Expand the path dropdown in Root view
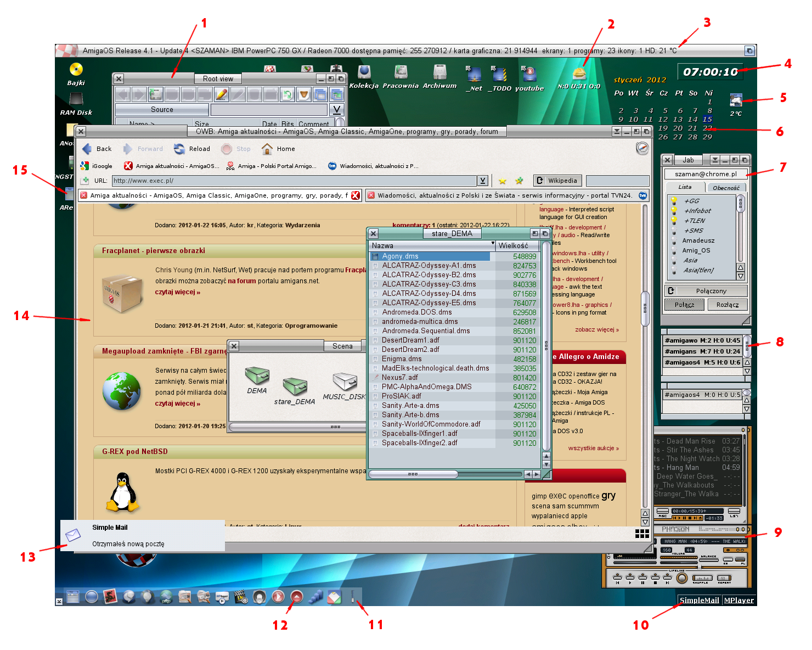The height and width of the screenshot is (650, 812). (337, 110)
